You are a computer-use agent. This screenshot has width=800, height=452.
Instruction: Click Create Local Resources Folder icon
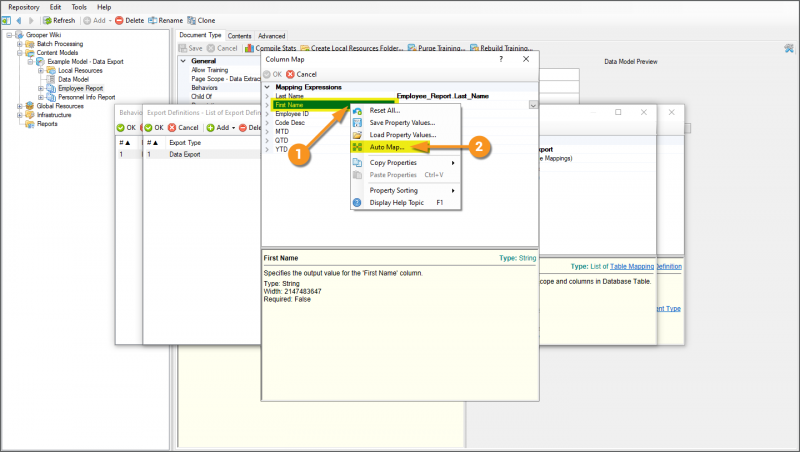(x=305, y=48)
